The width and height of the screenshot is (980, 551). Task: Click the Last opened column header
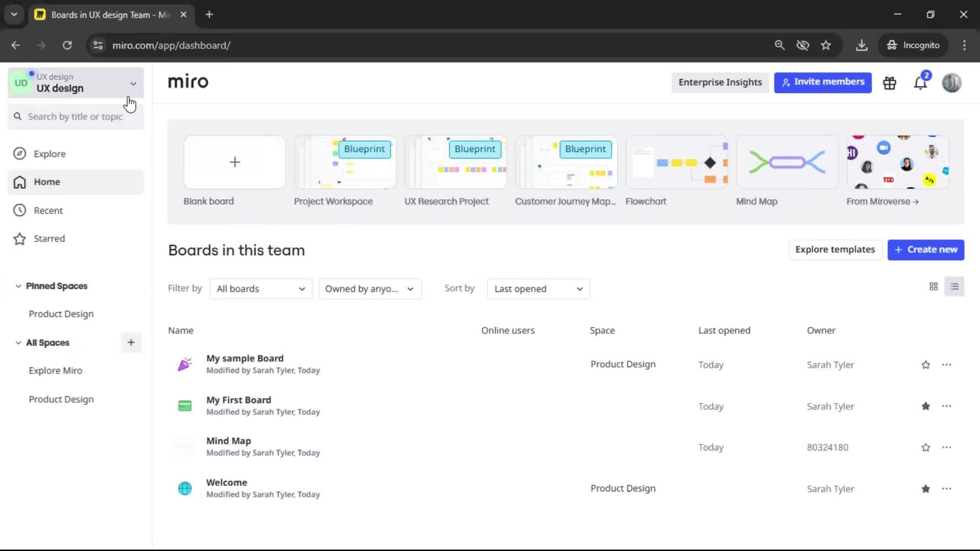tap(724, 330)
